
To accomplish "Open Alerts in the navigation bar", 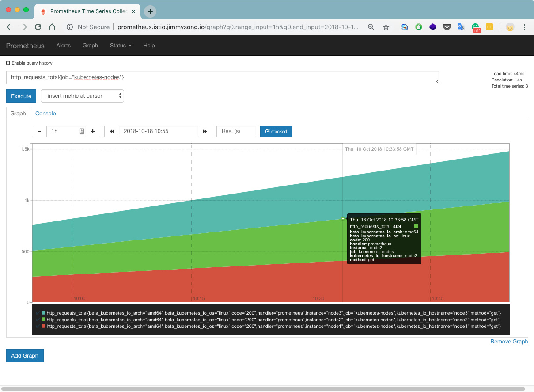I will pyautogui.click(x=64, y=46).
